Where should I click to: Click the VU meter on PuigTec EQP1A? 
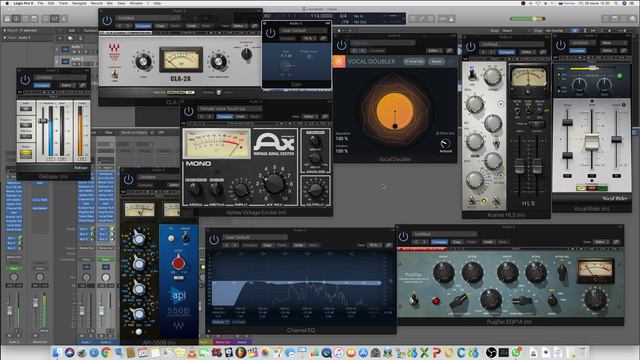coord(595,270)
